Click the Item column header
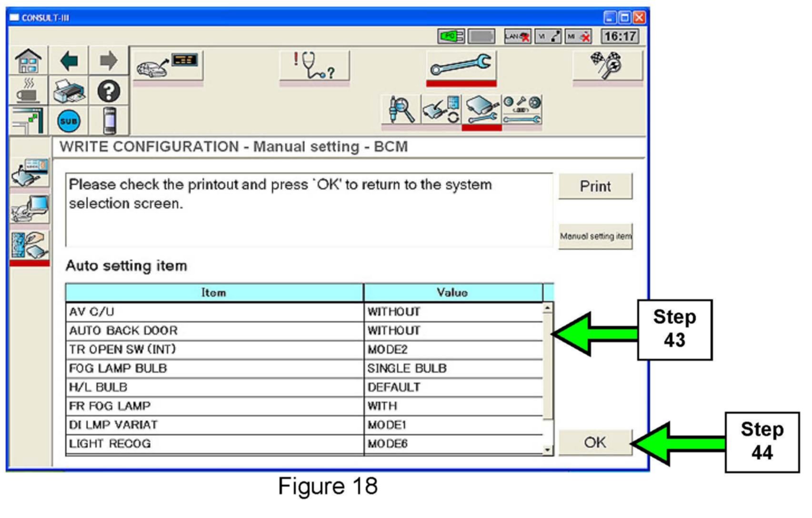The width and height of the screenshot is (812, 518). tap(214, 293)
